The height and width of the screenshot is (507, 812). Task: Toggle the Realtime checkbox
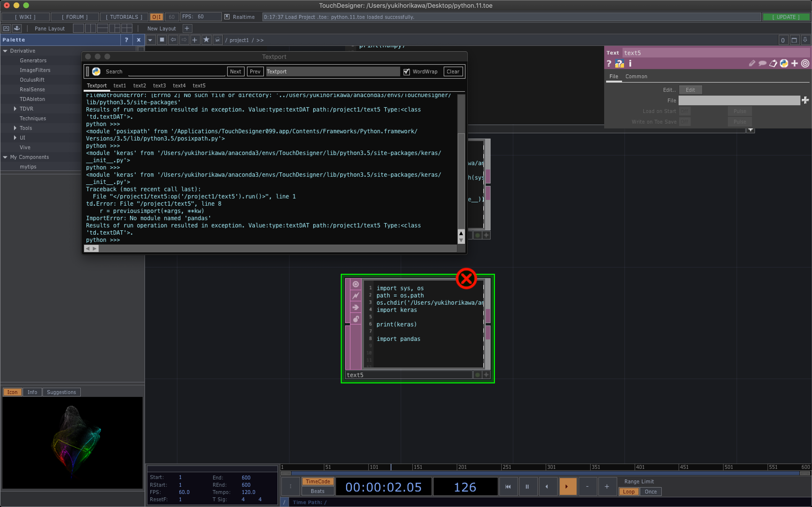(227, 17)
